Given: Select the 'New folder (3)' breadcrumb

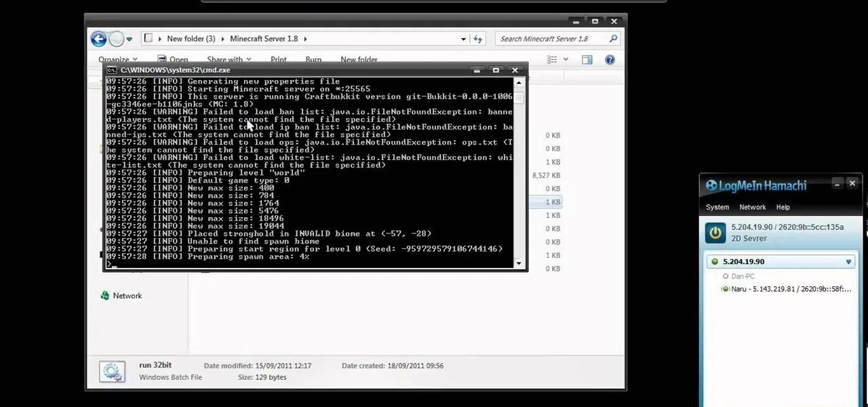Looking at the screenshot, I should (191, 39).
